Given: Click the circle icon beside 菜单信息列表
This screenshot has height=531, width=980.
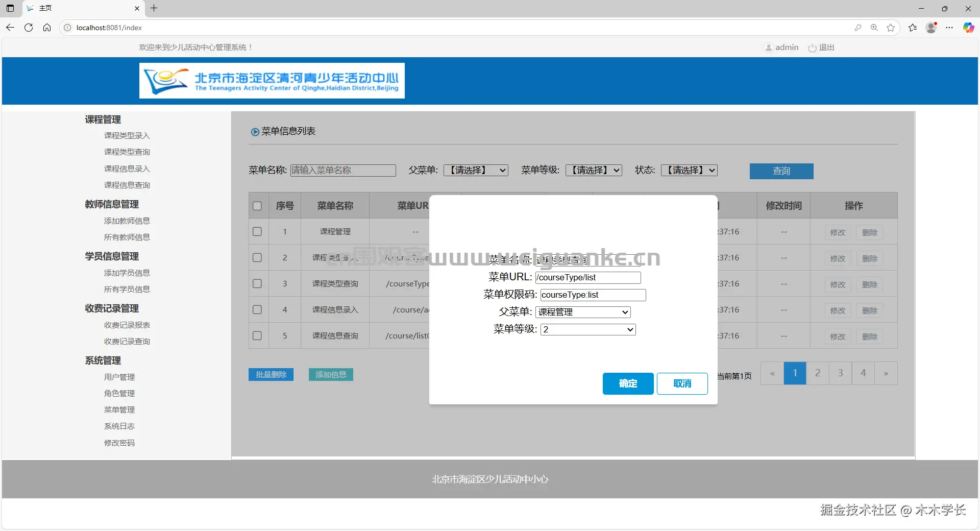Looking at the screenshot, I should [255, 132].
